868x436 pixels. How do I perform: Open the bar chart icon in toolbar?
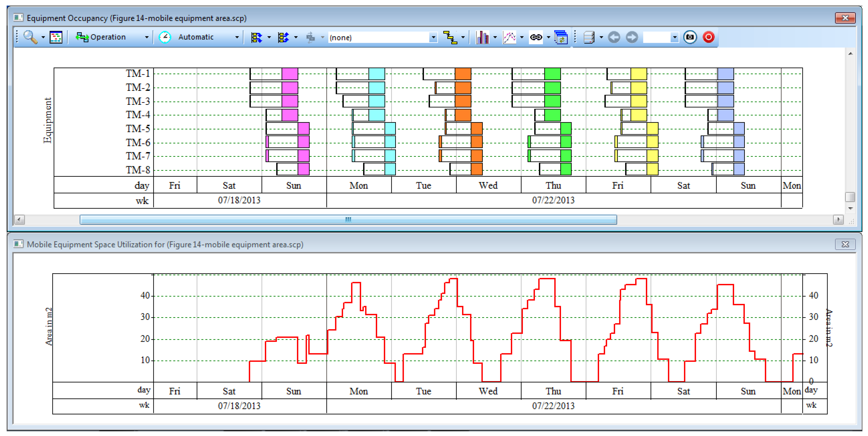click(482, 37)
